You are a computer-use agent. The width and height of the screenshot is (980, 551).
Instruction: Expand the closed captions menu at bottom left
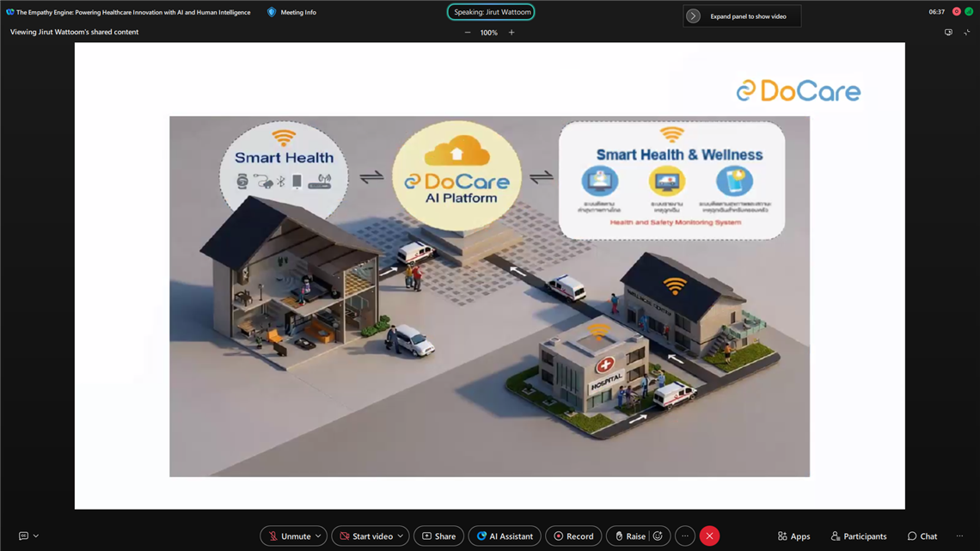35,536
